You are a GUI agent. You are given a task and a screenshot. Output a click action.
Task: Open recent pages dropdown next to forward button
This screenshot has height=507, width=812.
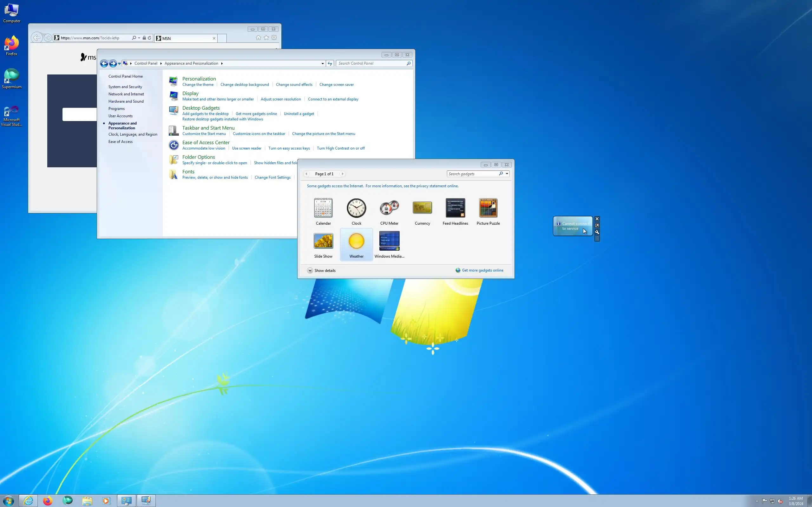pyautogui.click(x=120, y=64)
